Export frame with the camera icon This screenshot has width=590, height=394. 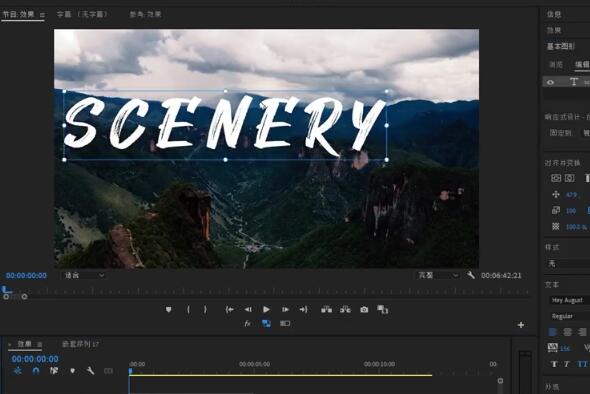click(x=364, y=309)
